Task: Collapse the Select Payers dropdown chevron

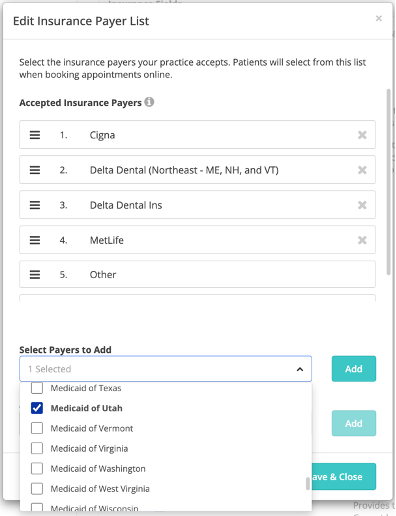Action: [300, 369]
